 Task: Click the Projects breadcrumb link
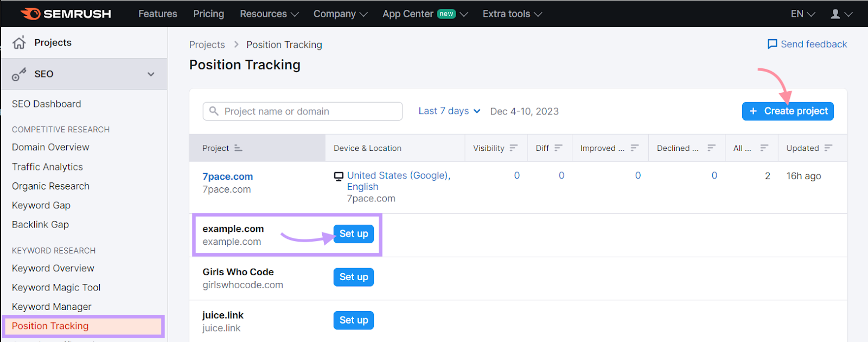(x=207, y=45)
